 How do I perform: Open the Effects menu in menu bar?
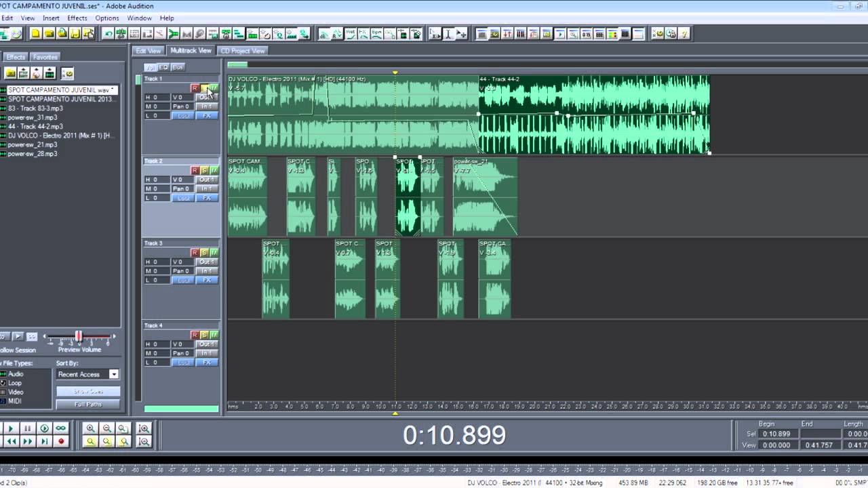(77, 18)
